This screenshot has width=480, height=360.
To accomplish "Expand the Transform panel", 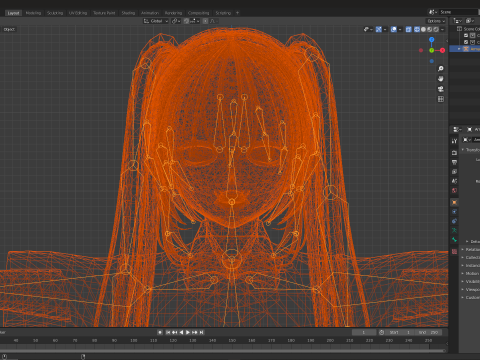I will [471, 150].
